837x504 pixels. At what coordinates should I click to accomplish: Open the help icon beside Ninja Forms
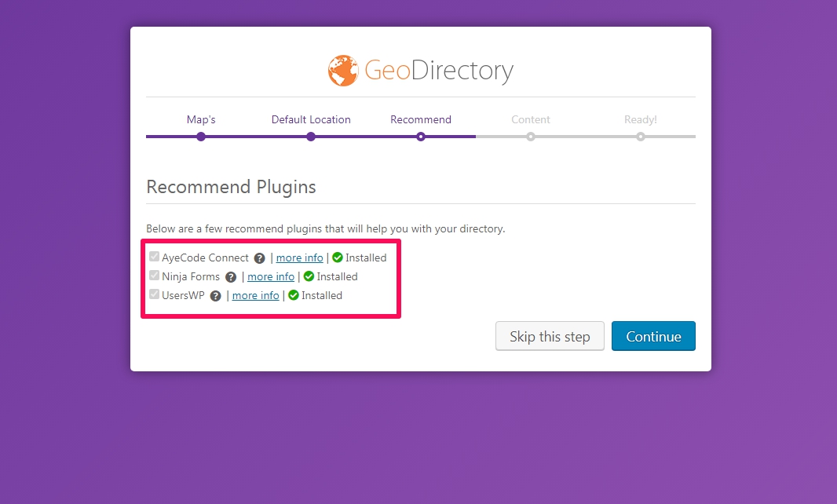click(x=231, y=277)
